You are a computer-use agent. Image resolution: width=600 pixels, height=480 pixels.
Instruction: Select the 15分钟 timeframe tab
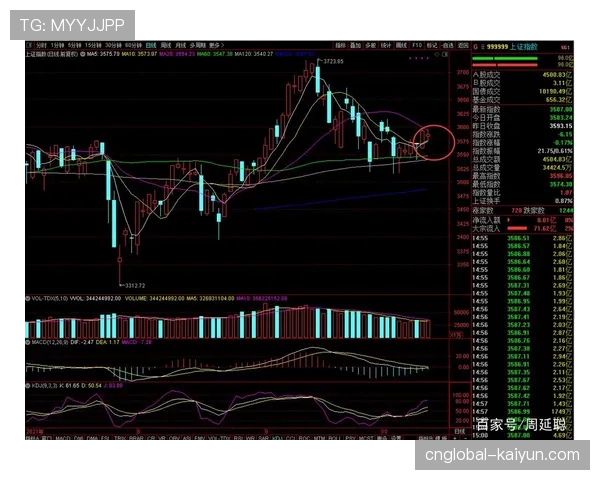tap(93, 45)
